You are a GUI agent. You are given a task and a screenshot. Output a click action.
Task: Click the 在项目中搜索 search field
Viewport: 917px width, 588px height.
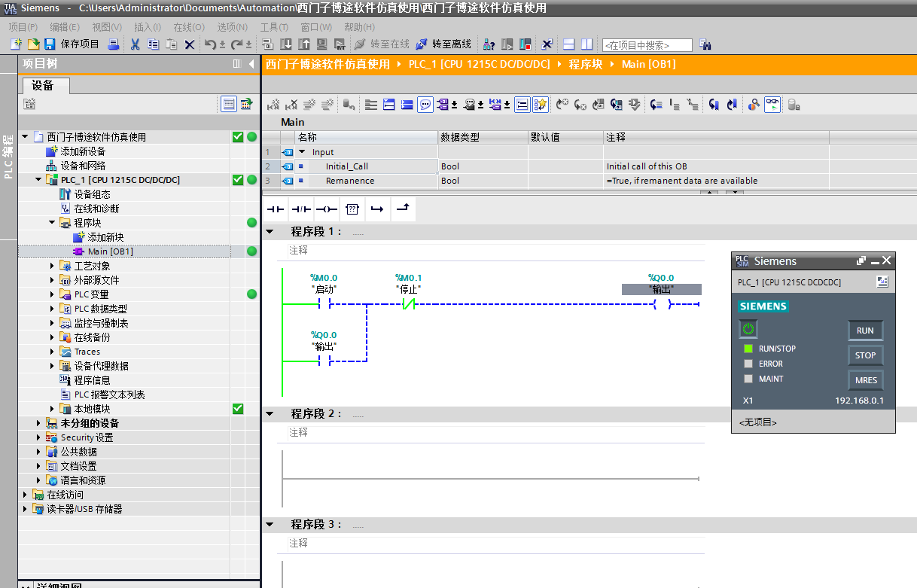[x=647, y=45]
